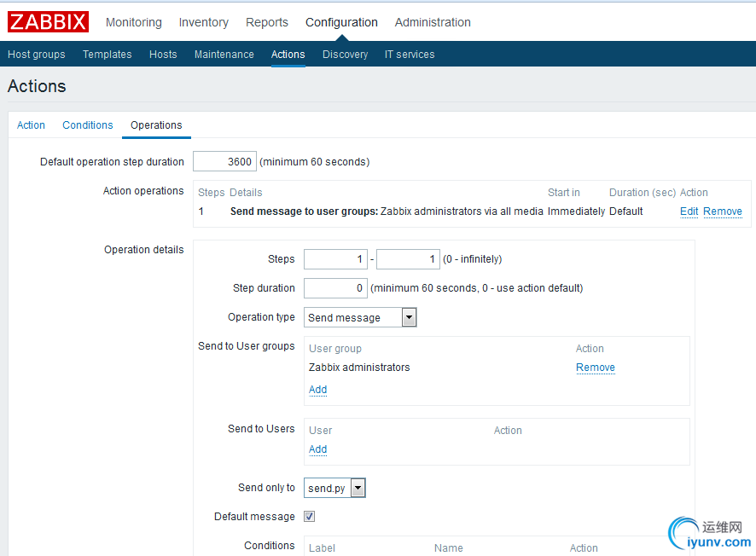
Task: Switch to the Action tab
Action: (31, 125)
